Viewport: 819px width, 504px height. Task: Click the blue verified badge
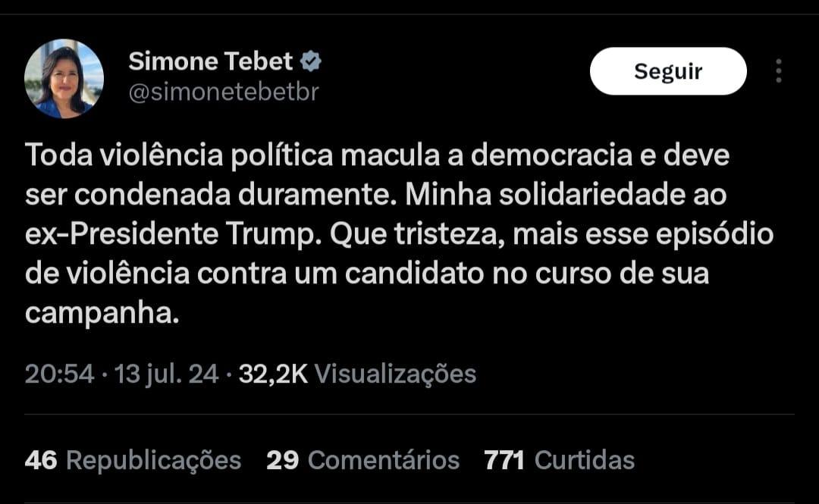pyautogui.click(x=312, y=61)
